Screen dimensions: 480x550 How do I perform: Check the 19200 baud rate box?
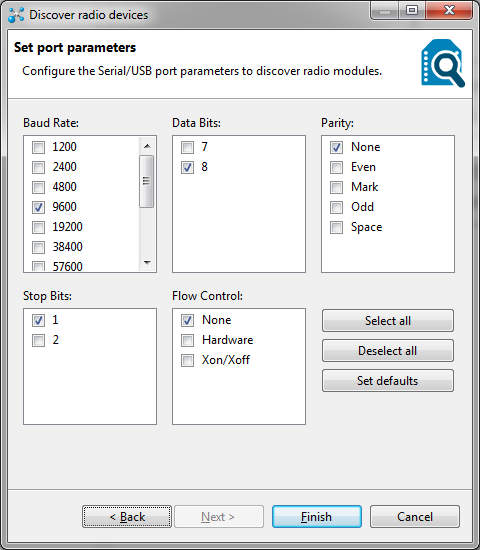click(x=38, y=227)
